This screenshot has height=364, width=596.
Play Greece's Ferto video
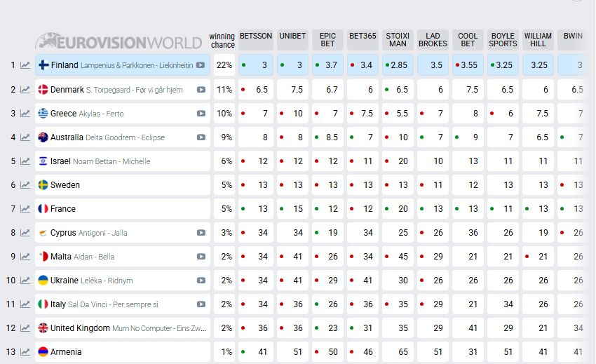(x=201, y=114)
